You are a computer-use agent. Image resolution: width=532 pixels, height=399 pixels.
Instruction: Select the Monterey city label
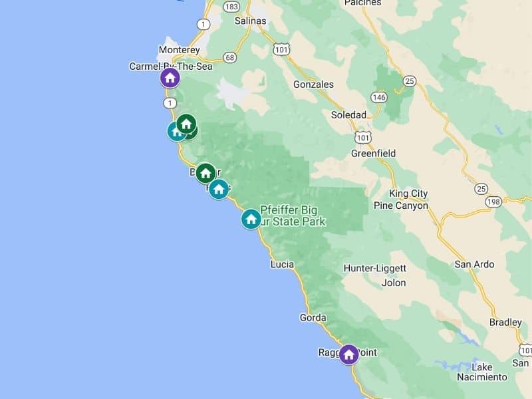179,50
